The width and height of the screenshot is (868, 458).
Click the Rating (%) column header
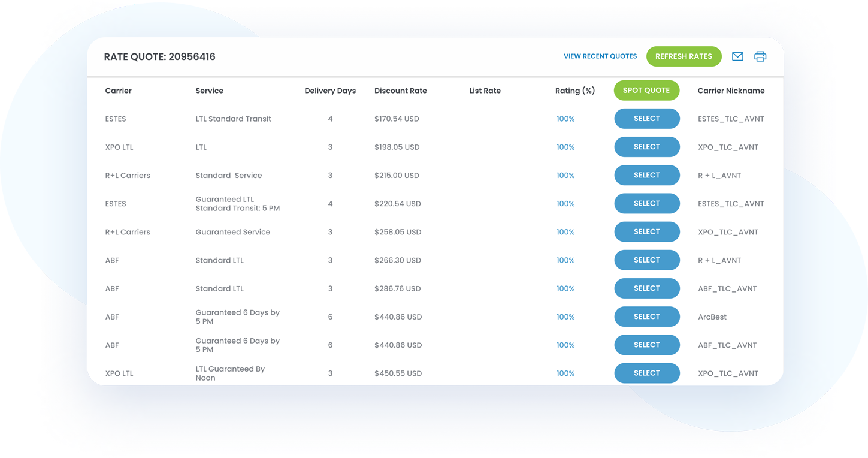[x=574, y=91]
